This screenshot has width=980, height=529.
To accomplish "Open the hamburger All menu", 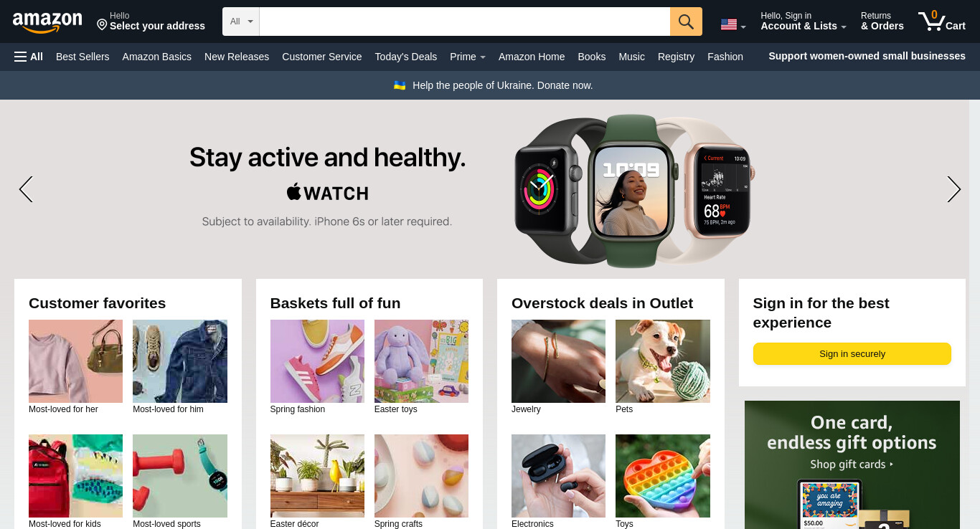I will [29, 57].
